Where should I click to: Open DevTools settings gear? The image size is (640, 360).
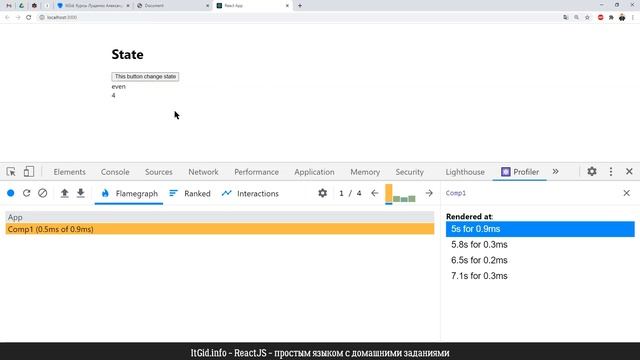tap(592, 171)
